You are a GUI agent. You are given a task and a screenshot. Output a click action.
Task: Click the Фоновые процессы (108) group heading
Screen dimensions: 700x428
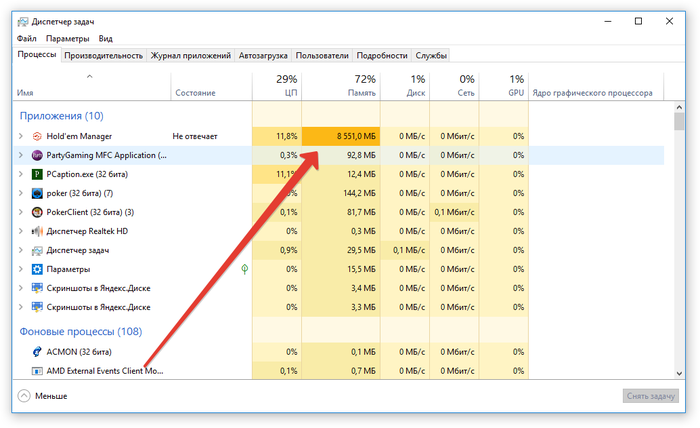coord(81,332)
